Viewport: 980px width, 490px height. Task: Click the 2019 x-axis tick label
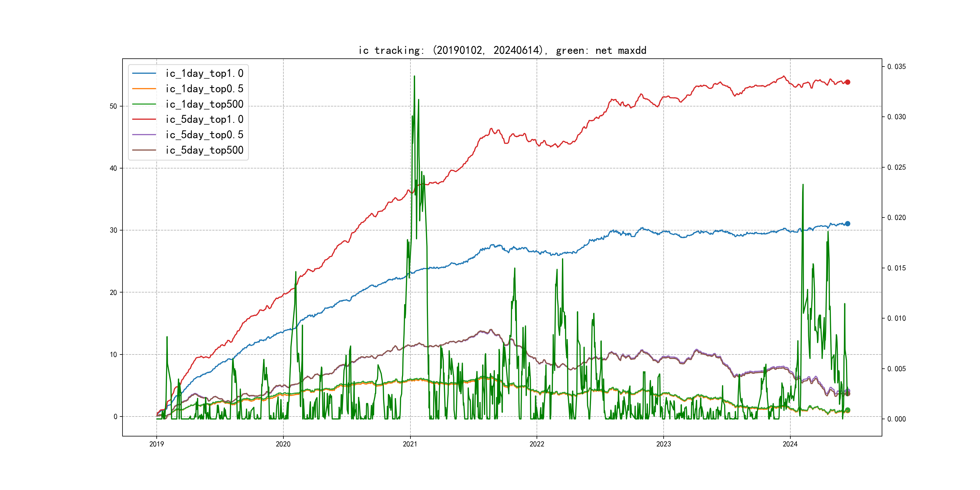[x=156, y=444]
